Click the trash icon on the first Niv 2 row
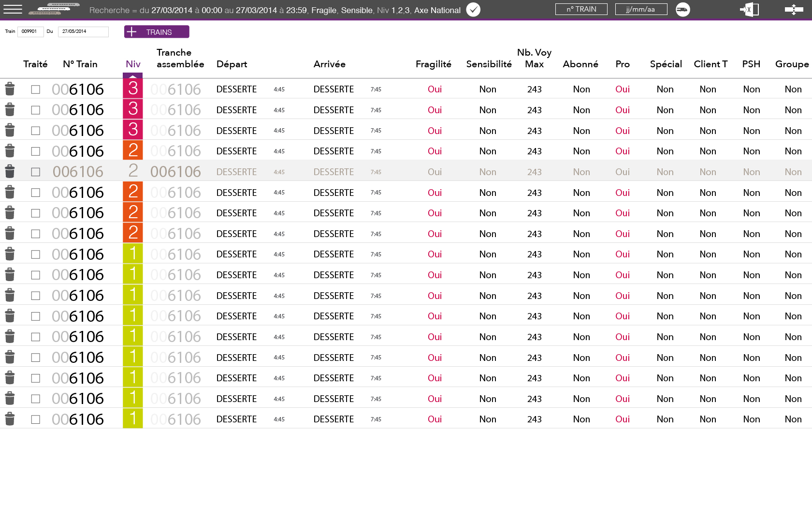Image resolution: width=812 pixels, height=508 pixels. pos(10,151)
